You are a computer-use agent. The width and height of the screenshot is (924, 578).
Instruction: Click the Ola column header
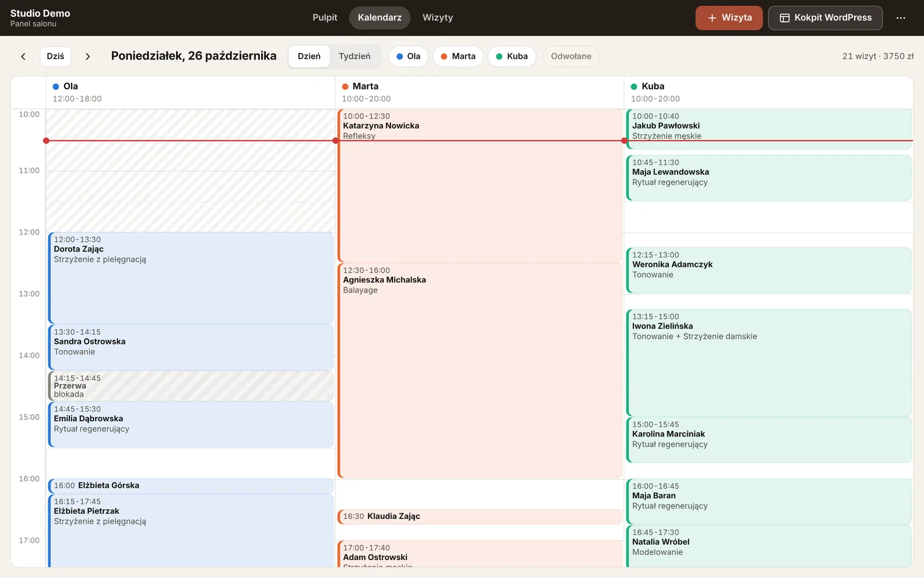tap(191, 92)
